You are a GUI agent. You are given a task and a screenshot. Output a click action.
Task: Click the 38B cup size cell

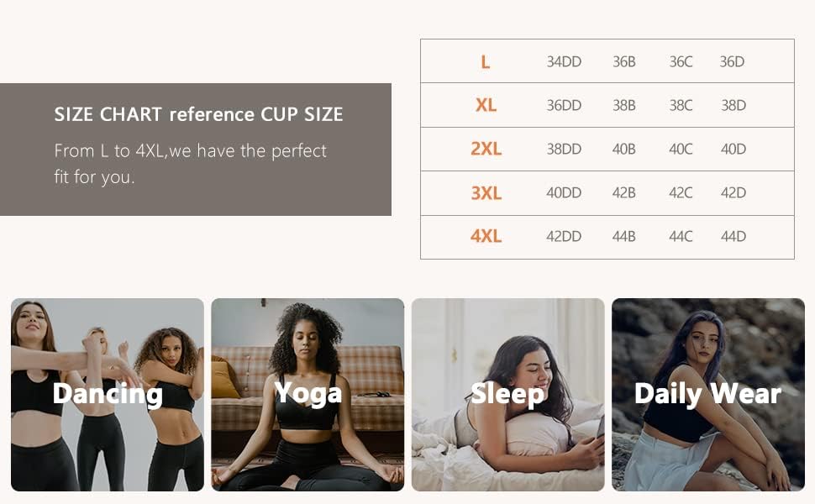click(x=623, y=106)
